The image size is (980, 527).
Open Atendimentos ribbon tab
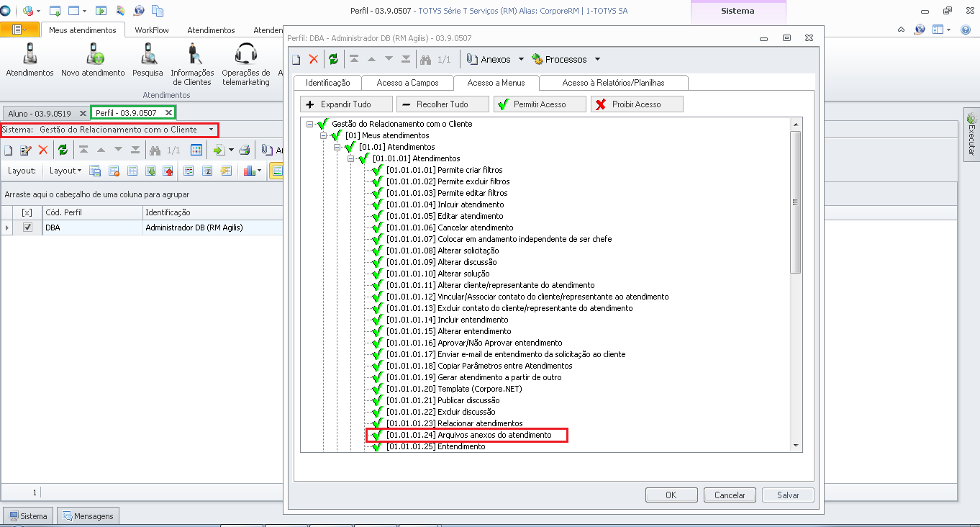[211, 30]
